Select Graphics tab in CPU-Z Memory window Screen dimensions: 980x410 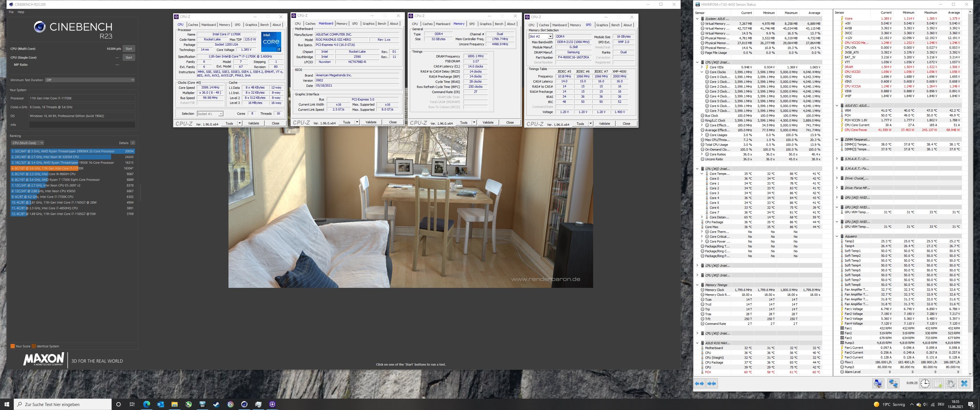pyautogui.click(x=485, y=24)
